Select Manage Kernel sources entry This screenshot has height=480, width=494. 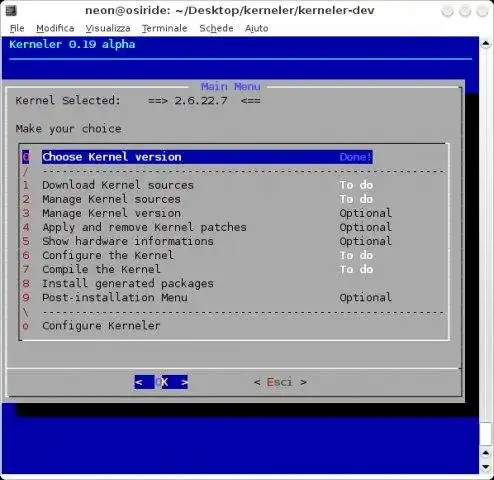tap(111, 199)
